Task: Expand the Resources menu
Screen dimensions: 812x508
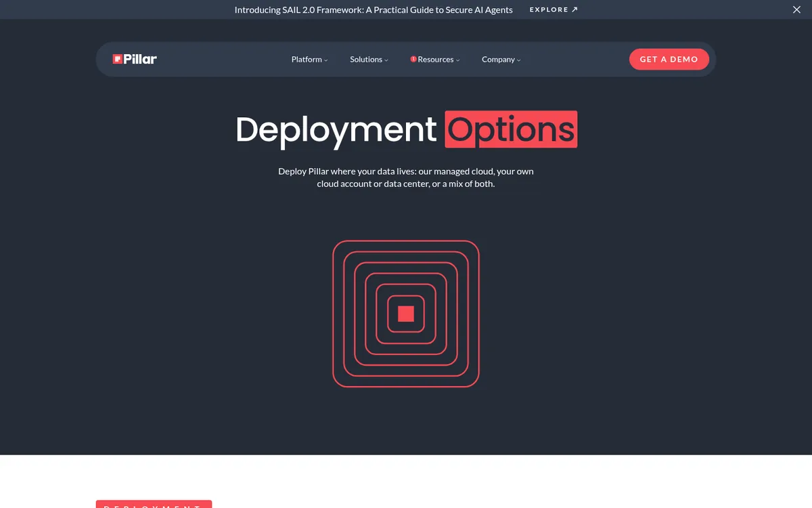Action: point(435,60)
